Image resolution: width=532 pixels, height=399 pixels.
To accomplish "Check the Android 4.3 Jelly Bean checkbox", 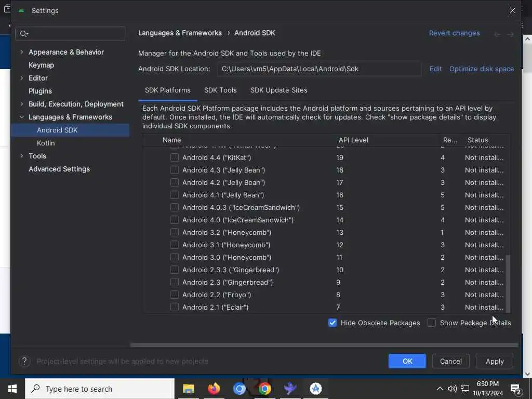I will 175,170.
